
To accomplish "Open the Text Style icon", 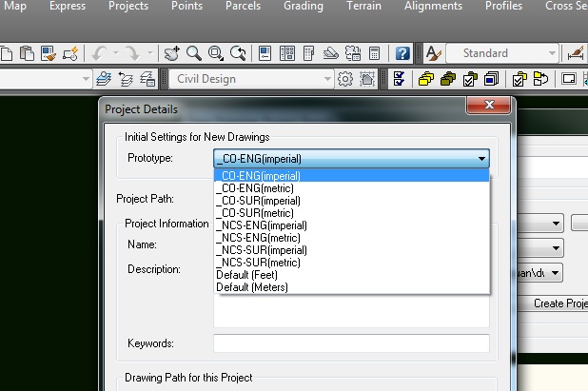I will (434, 53).
